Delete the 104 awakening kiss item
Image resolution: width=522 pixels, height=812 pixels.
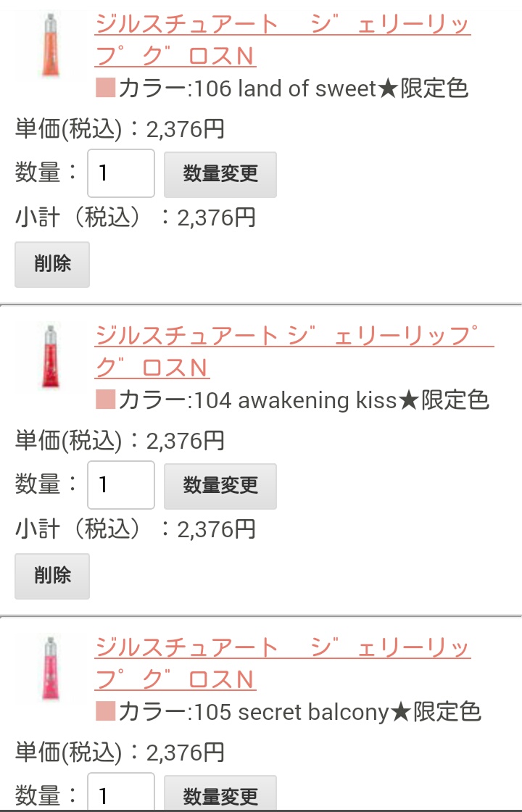(x=51, y=576)
